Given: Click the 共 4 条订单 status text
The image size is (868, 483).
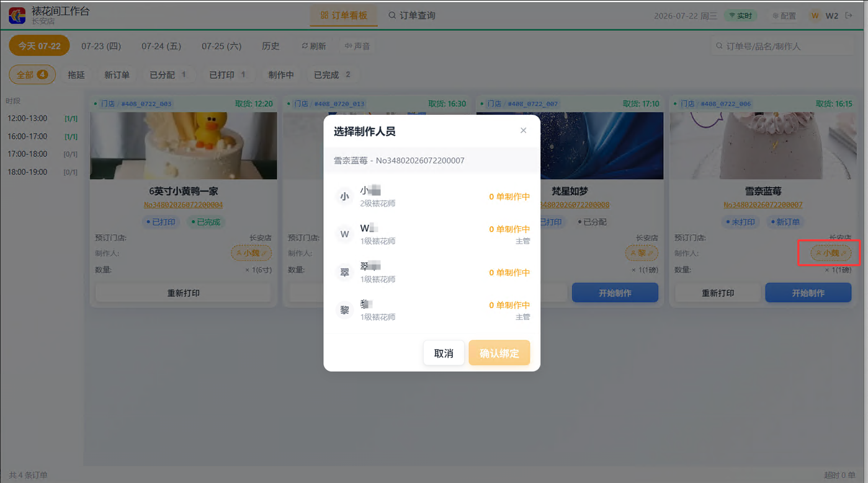Looking at the screenshot, I should [28, 476].
